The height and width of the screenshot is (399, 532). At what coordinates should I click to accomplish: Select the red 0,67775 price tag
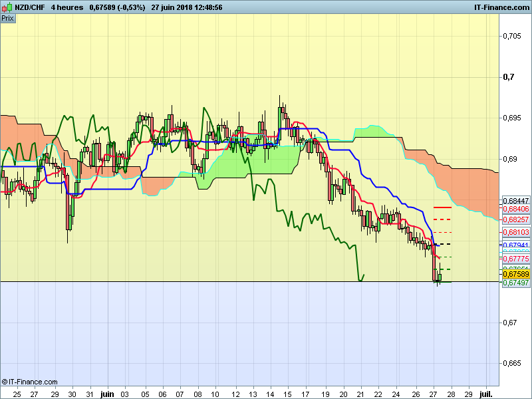[516, 259]
